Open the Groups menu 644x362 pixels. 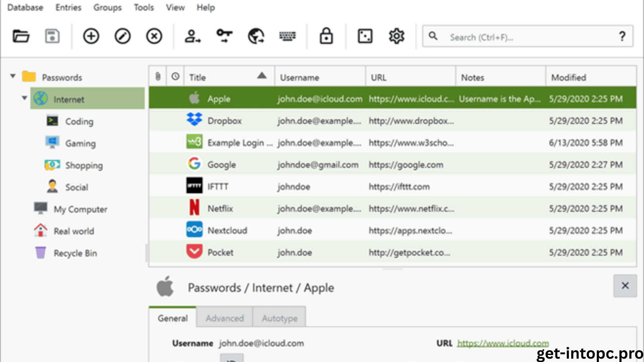coord(107,7)
